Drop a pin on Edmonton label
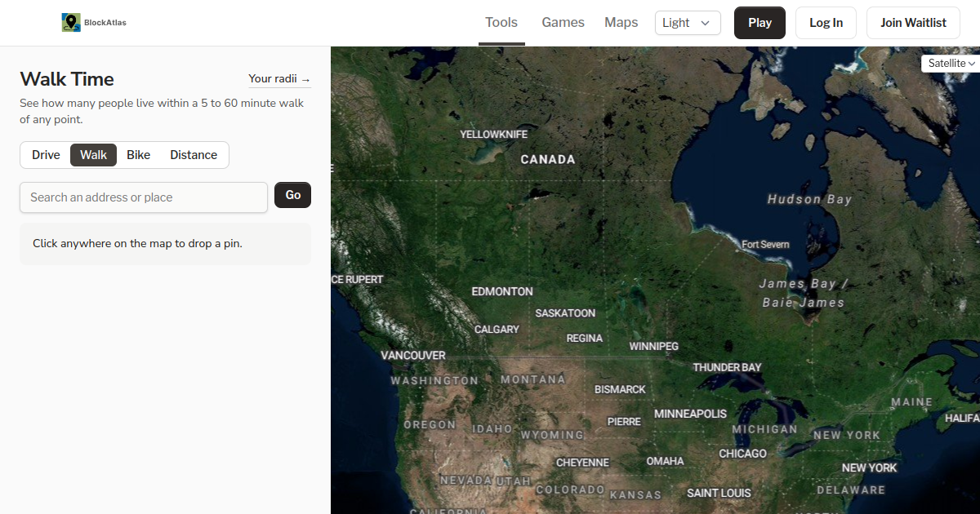This screenshot has width=980, height=514. 502,291
